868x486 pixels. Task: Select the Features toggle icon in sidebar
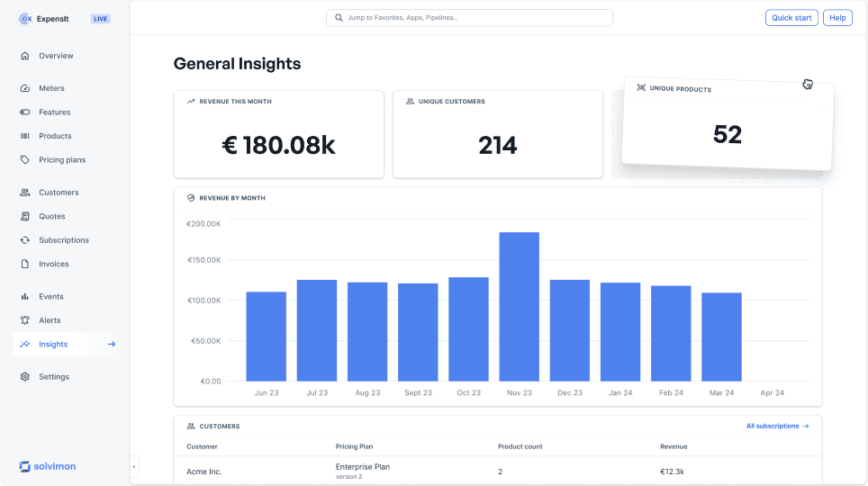point(25,112)
